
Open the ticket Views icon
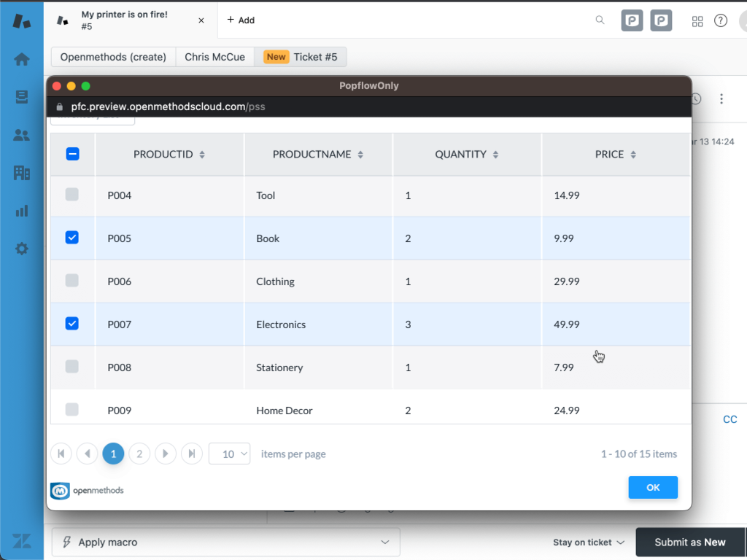click(x=22, y=97)
